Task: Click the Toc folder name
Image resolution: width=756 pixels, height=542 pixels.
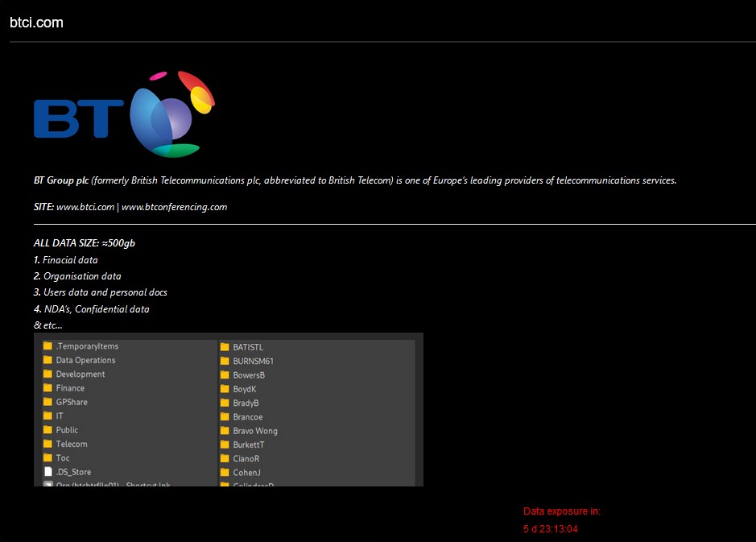Action: (x=63, y=458)
